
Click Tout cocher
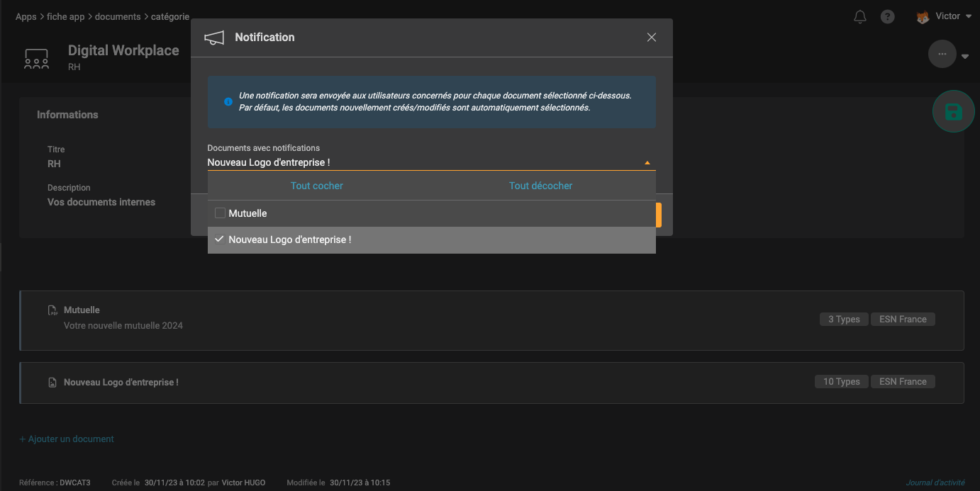point(317,186)
